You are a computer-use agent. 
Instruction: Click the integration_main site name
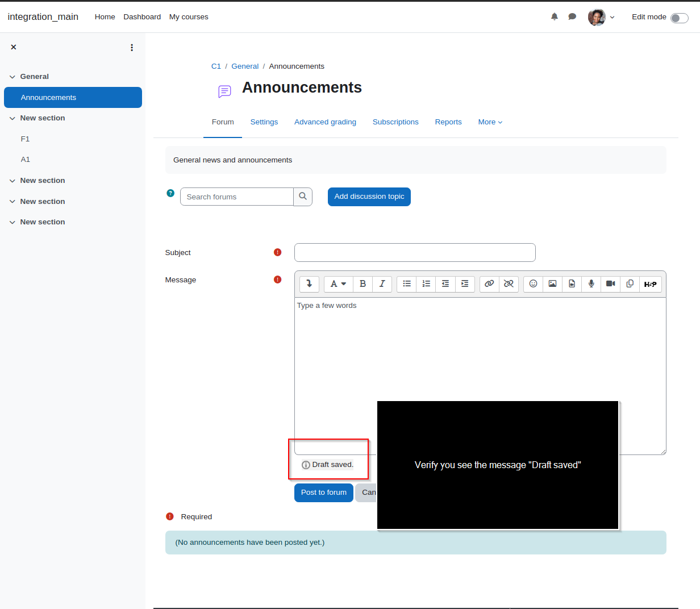(x=43, y=17)
